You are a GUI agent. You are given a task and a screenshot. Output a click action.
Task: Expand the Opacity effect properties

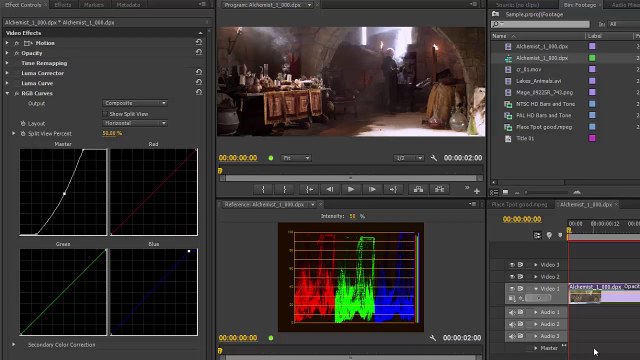click(7, 53)
